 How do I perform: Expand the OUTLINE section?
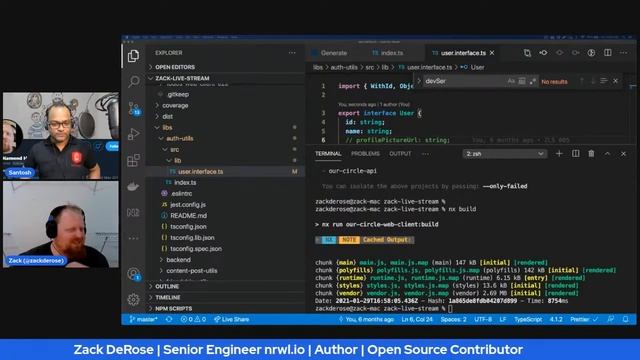[x=167, y=287]
